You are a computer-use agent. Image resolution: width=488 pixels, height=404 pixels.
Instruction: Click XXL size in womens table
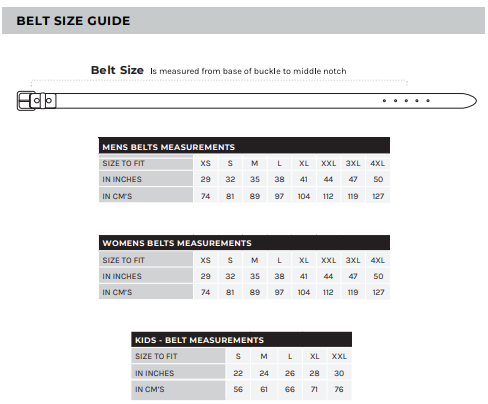point(328,260)
